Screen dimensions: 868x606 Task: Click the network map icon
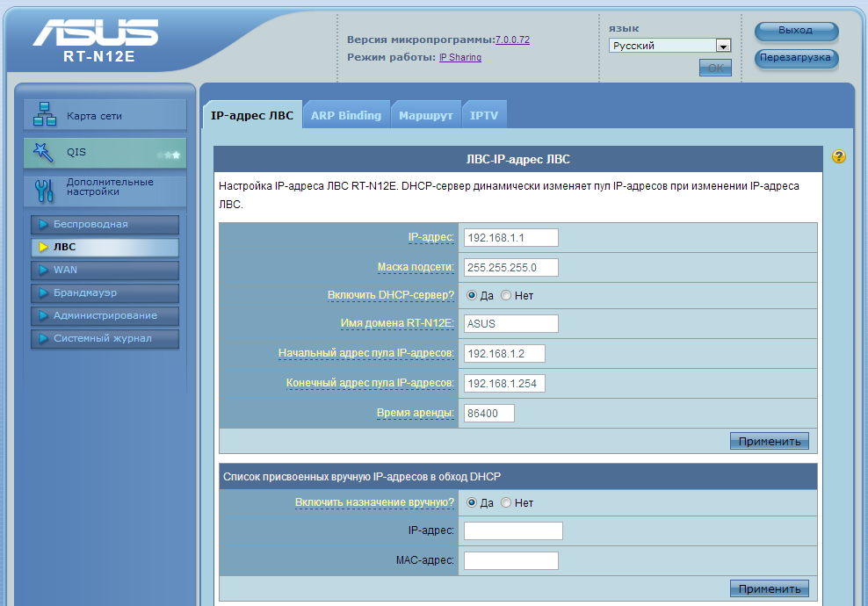tap(43, 115)
